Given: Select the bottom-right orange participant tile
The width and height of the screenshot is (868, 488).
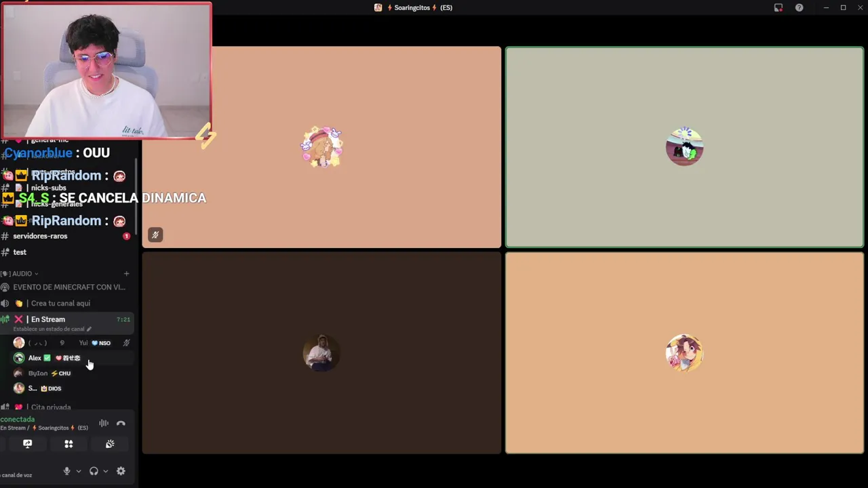Looking at the screenshot, I should (684, 353).
